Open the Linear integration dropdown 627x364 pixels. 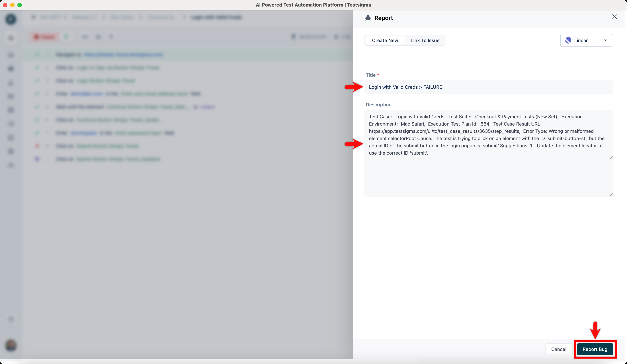tap(586, 40)
